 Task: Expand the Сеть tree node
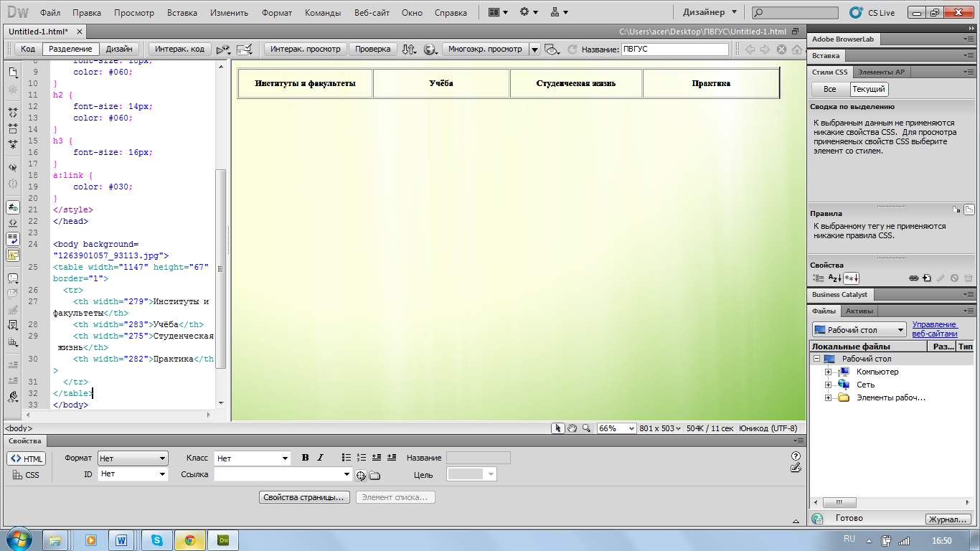click(828, 385)
